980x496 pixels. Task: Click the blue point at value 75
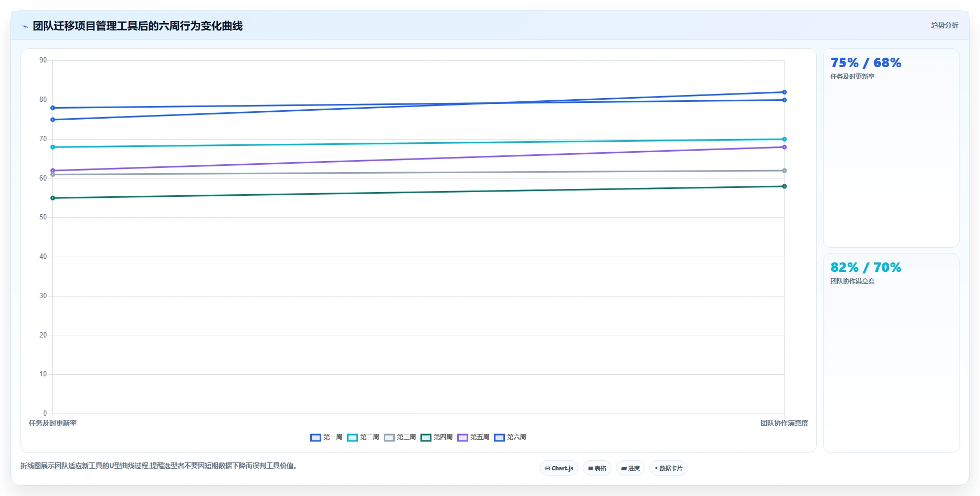pos(52,120)
